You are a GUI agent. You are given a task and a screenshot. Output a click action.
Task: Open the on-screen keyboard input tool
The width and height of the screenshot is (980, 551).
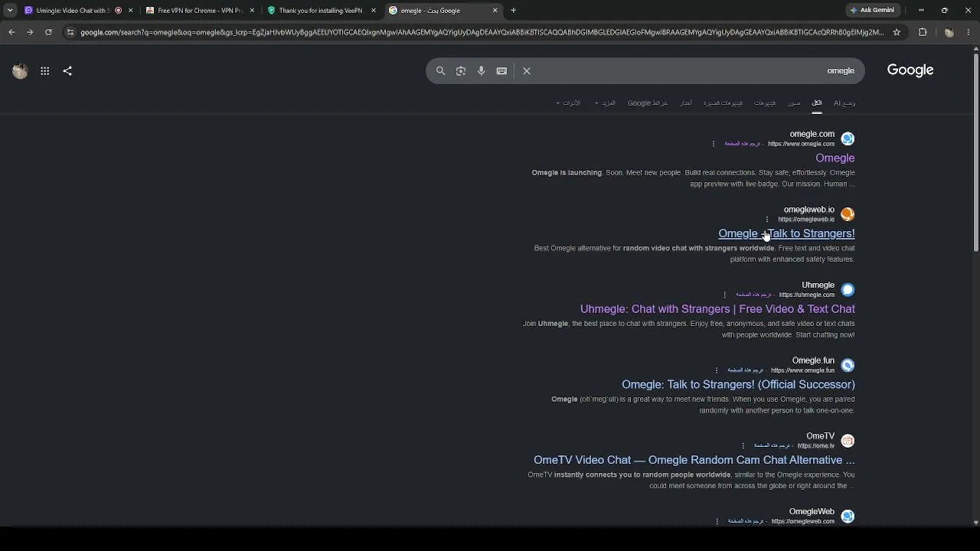(x=501, y=71)
